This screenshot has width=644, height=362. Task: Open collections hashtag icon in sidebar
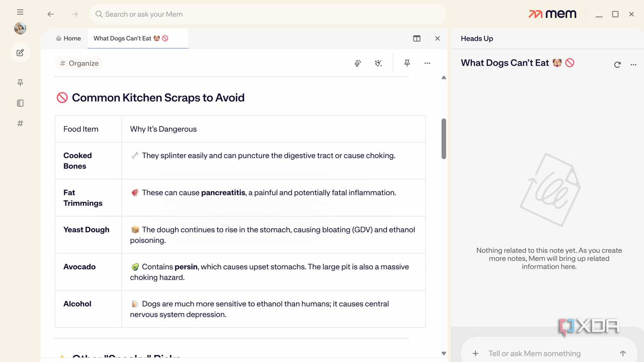click(20, 123)
